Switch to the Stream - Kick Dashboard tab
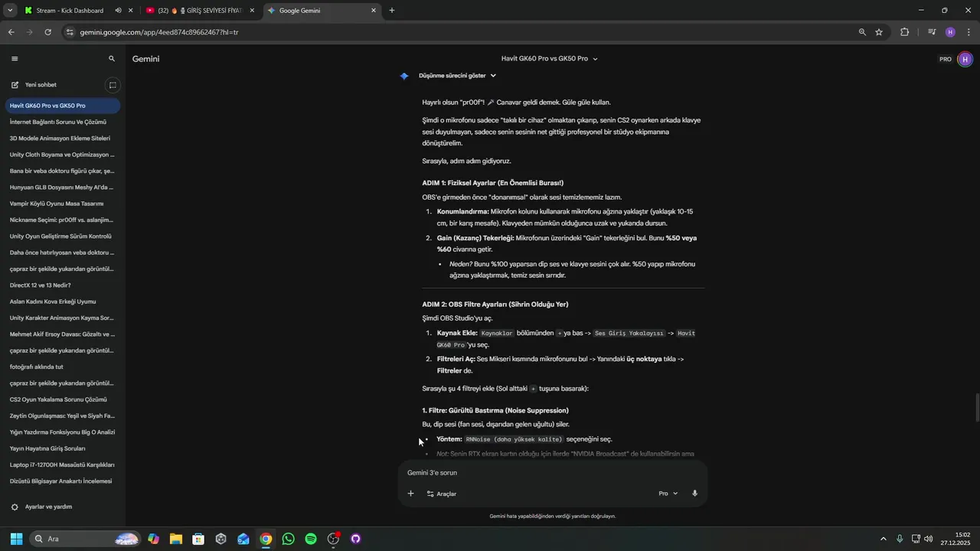The image size is (980, 551). [70, 11]
